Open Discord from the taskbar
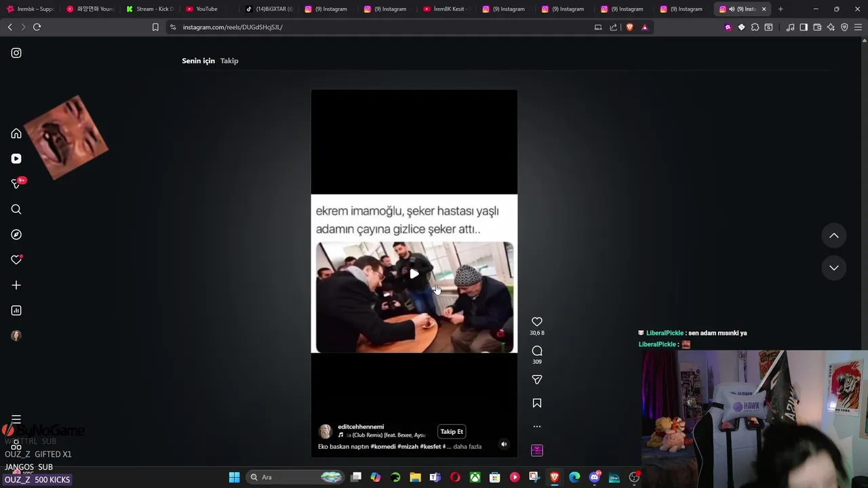Image resolution: width=868 pixels, height=488 pixels. click(595, 477)
